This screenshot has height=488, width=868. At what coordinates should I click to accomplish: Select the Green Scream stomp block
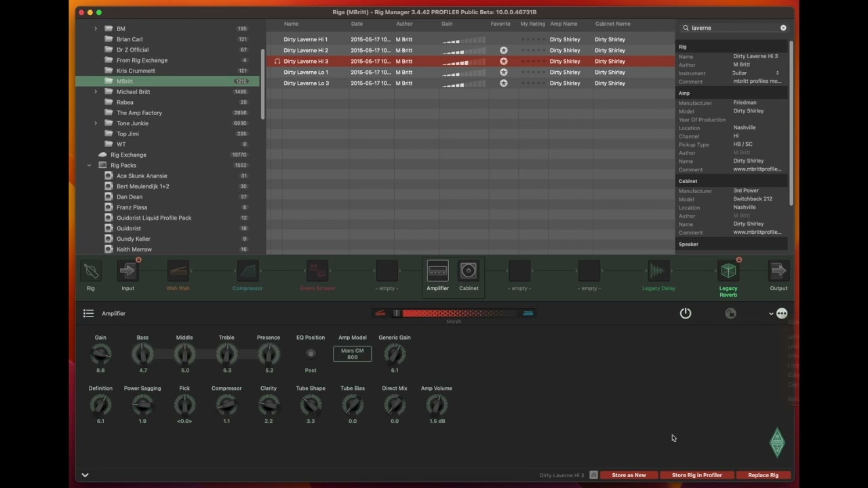click(317, 271)
